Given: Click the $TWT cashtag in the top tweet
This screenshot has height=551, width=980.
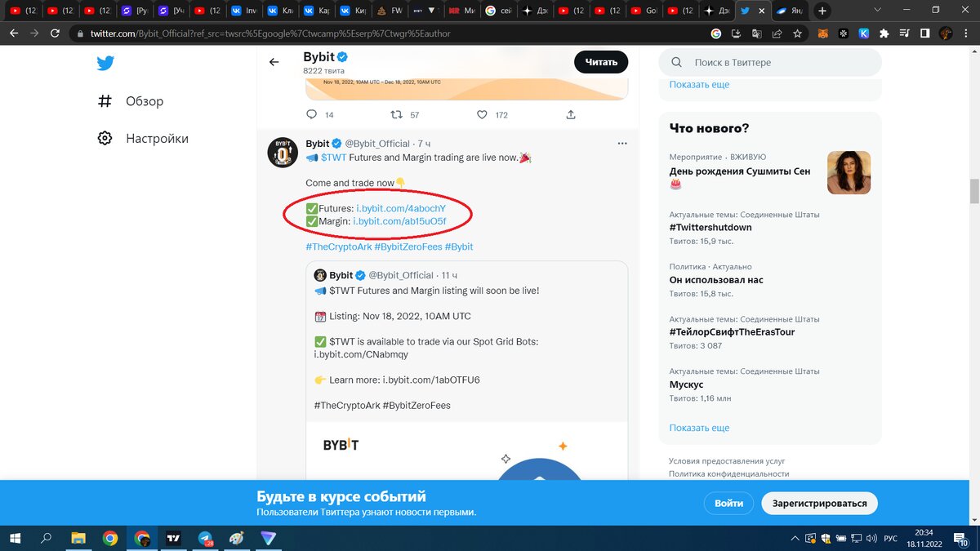Looking at the screenshot, I should point(332,157).
